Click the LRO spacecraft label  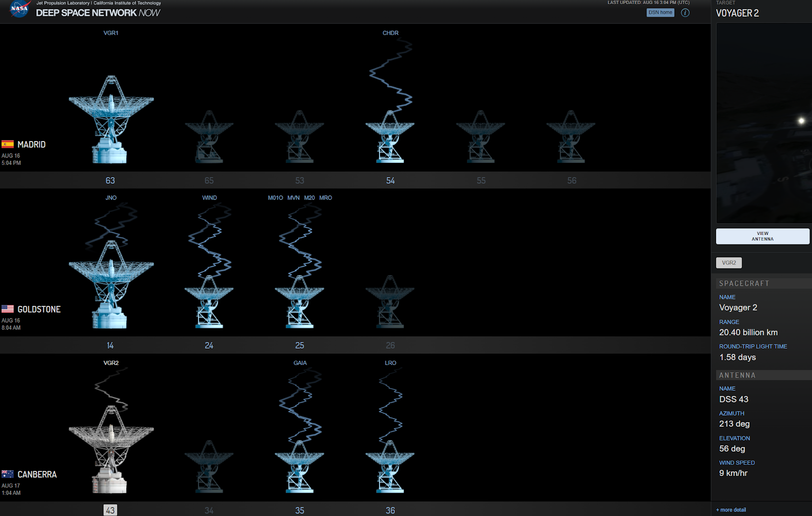390,363
